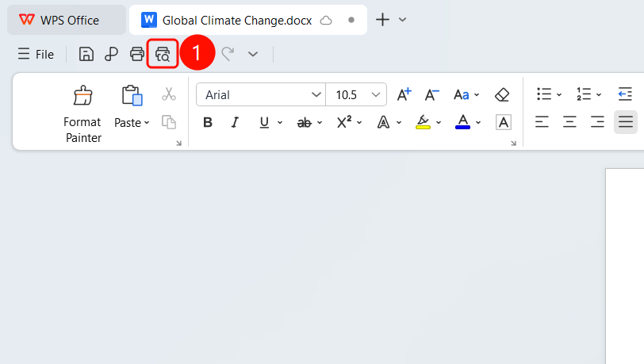Increase font size with A+ icon
Viewport: 644px width, 364px height.
tap(404, 94)
